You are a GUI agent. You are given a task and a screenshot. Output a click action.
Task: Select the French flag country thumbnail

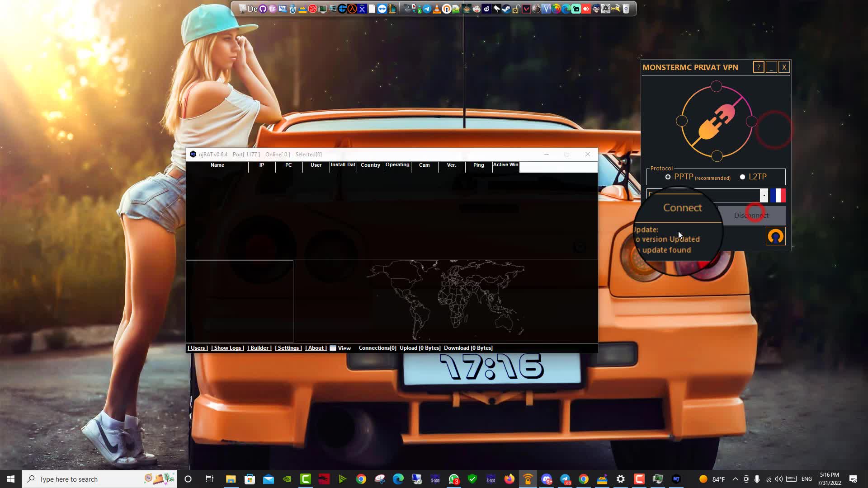778,195
